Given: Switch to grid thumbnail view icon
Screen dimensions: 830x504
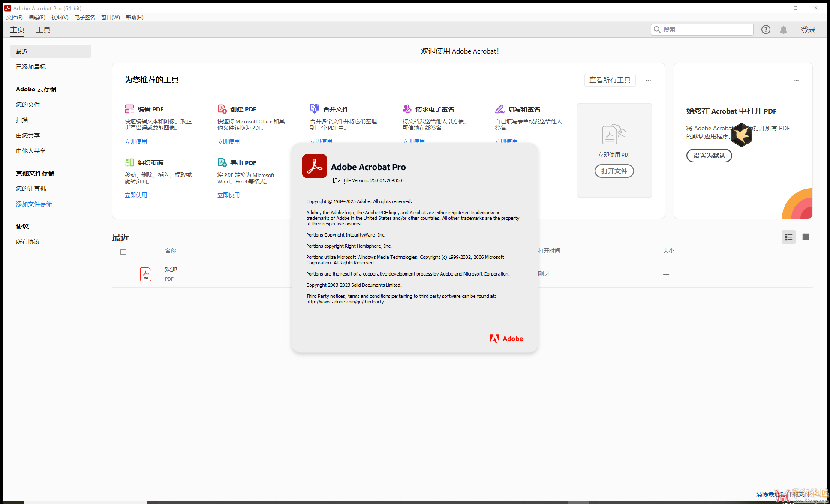Looking at the screenshot, I should (806, 237).
